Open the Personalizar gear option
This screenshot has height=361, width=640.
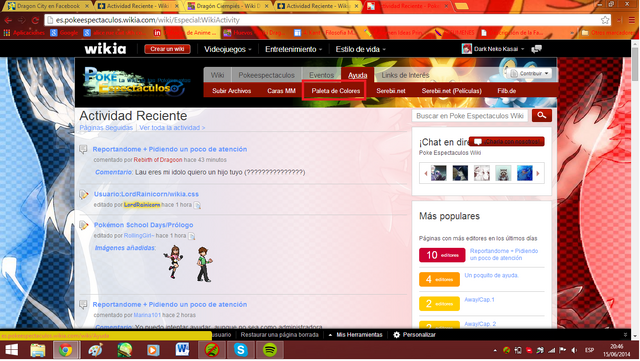[414, 335]
